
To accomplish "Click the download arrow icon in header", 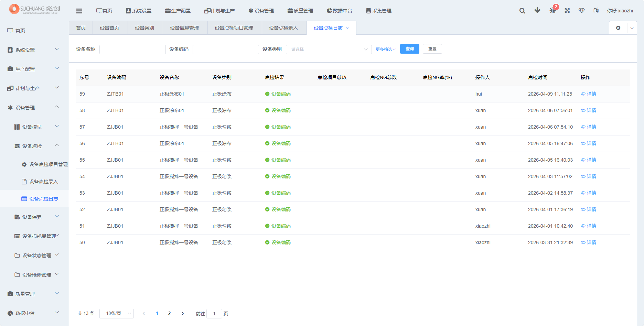I will [537, 10].
